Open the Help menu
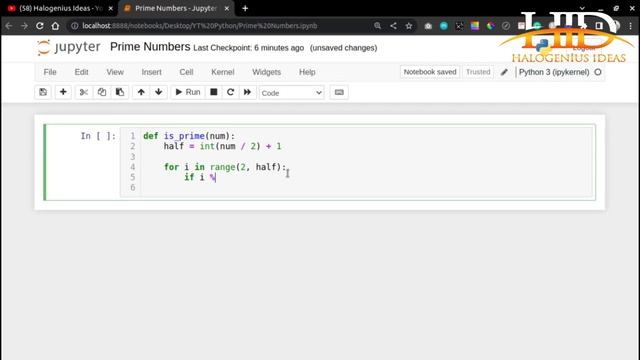 (307, 72)
